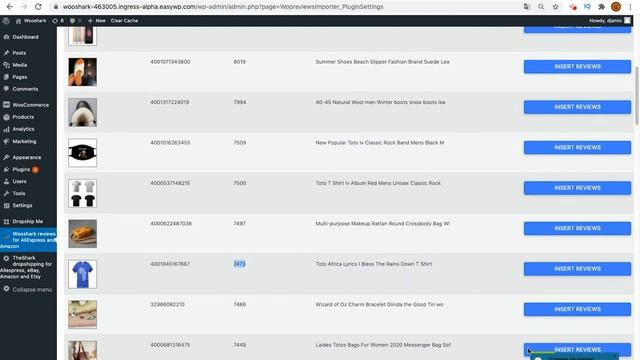640x360 pixels.
Task: Click the blue t-shirt product thumbnail
Action: pos(82,274)
